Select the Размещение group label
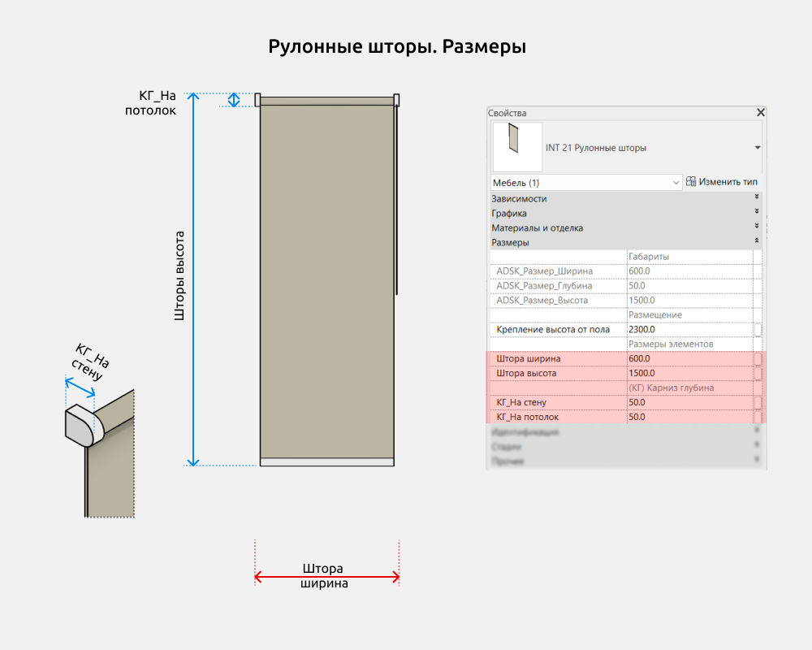Screen dimensions: 812x650 coord(654,314)
